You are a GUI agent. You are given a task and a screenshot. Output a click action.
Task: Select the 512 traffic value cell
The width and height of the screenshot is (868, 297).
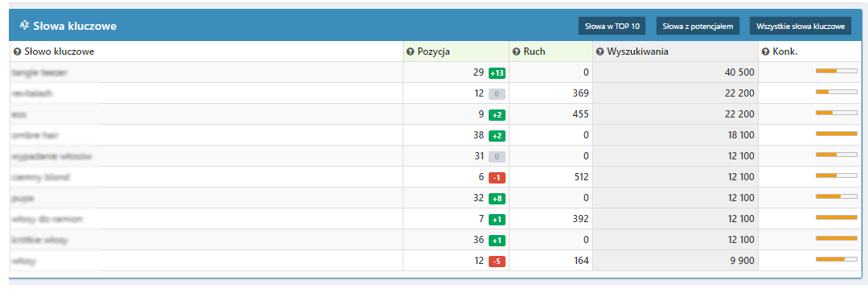coord(551,177)
